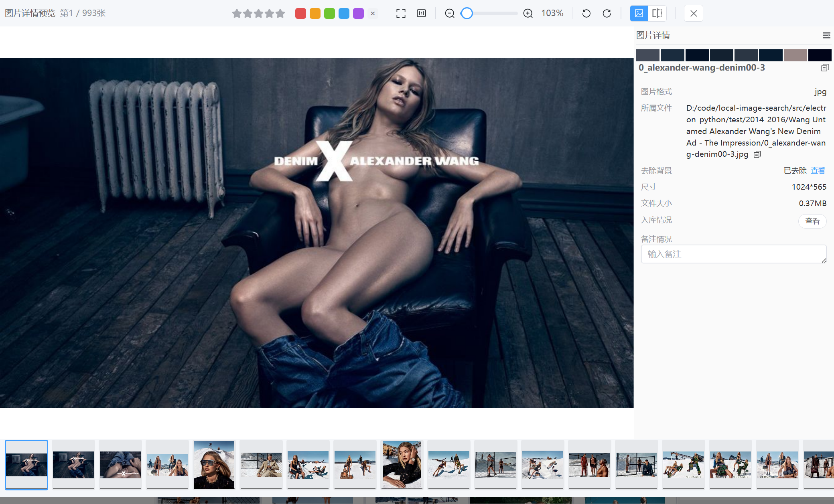Screen dimensions: 834x504
Task: Select the currently highlighted first thumbnail
Action: 26,465
